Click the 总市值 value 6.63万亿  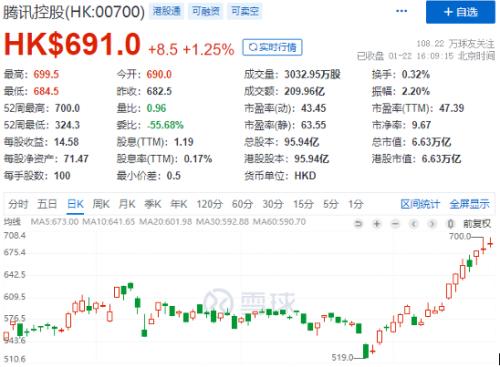coord(431,142)
